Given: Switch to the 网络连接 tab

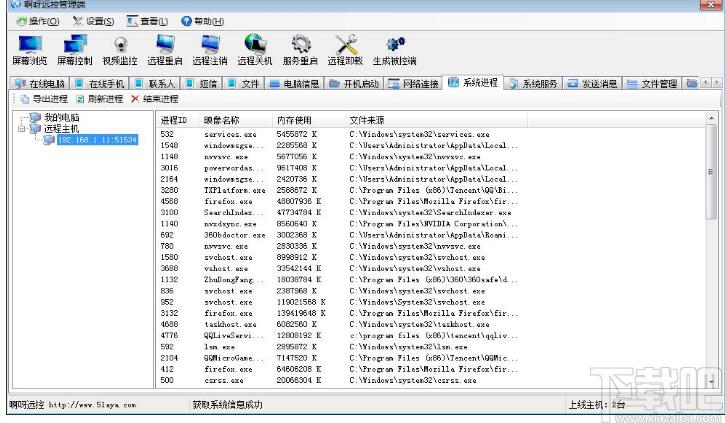Looking at the screenshot, I should tap(413, 84).
